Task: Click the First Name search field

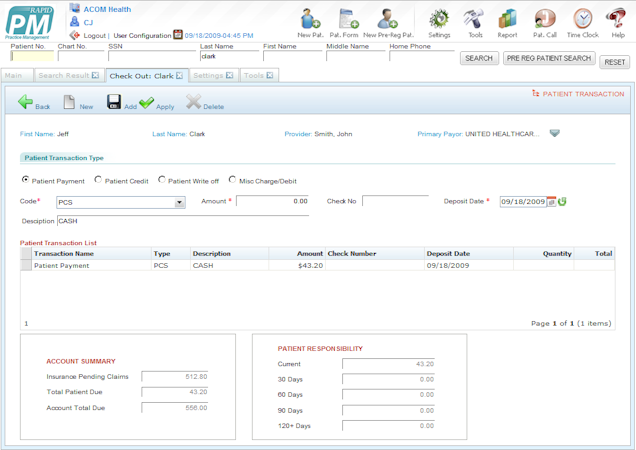Action: click(x=292, y=56)
